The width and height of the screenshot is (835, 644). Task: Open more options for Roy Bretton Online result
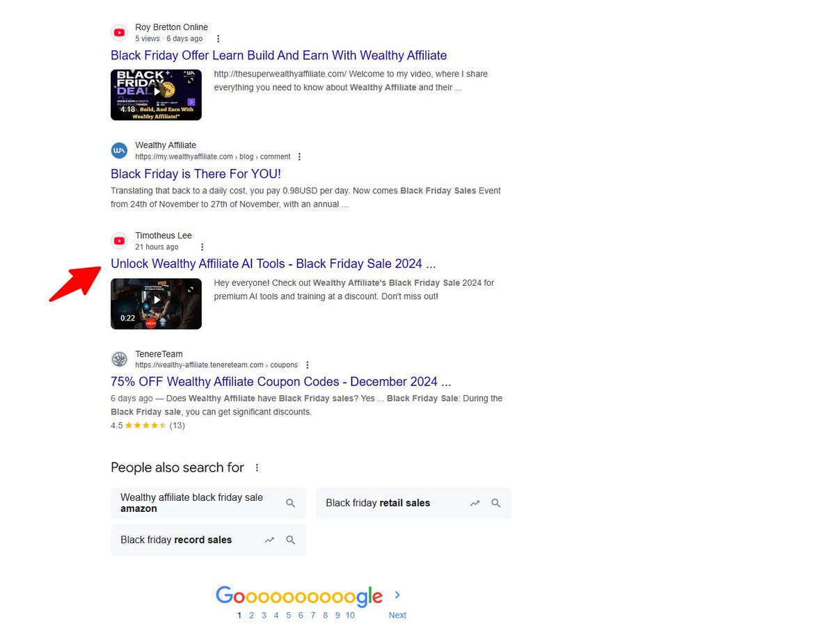coord(218,39)
